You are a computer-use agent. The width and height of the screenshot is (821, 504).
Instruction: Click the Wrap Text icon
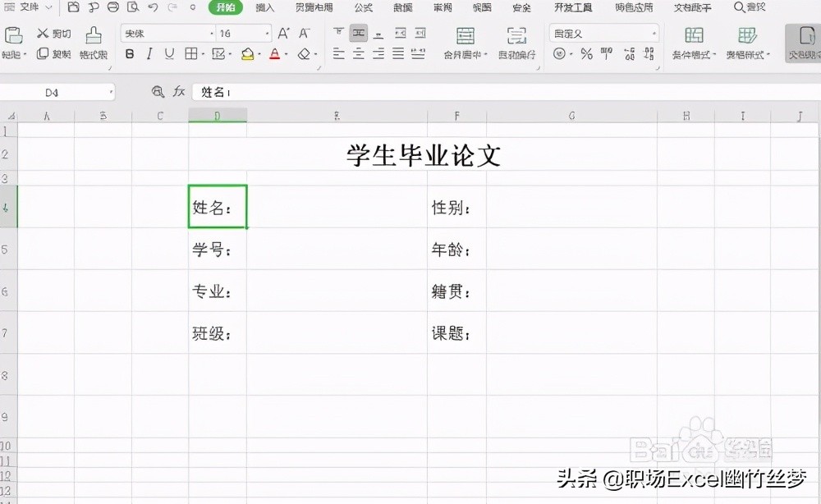point(516,37)
